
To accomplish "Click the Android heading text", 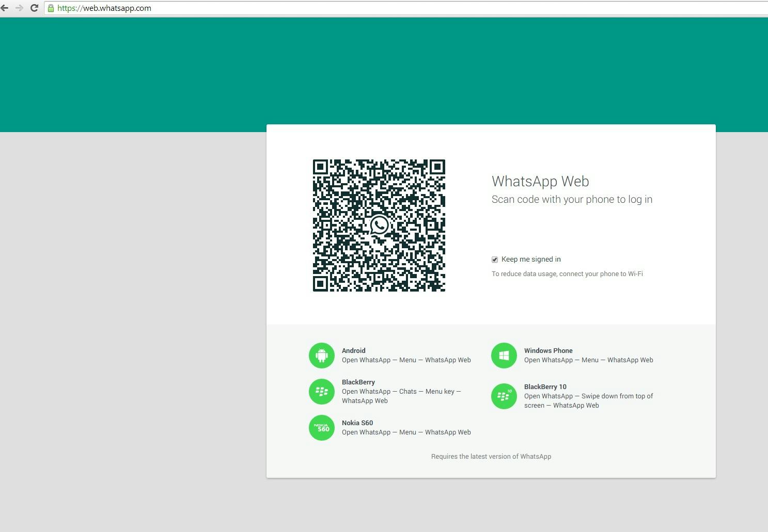I will coord(353,351).
